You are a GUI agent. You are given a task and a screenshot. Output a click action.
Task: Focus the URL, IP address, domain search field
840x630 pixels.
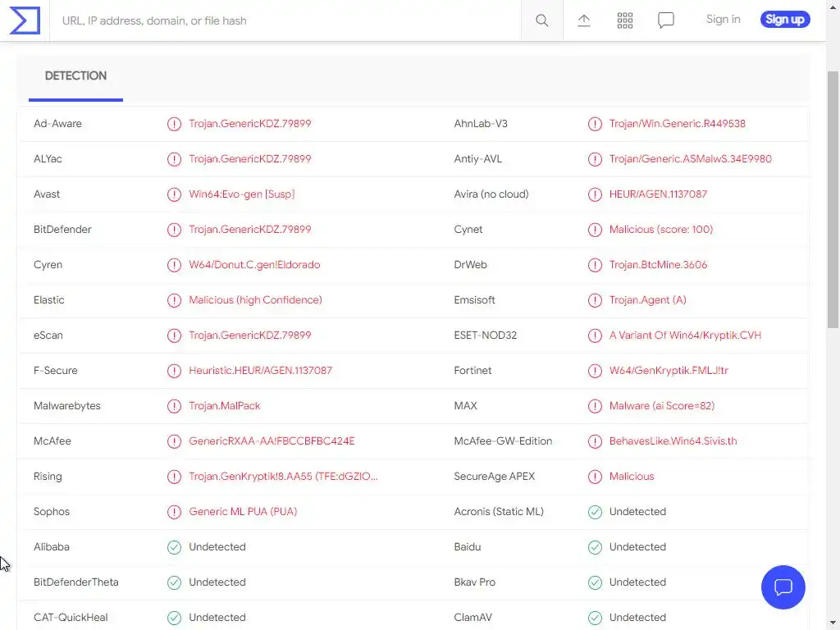coord(285,21)
